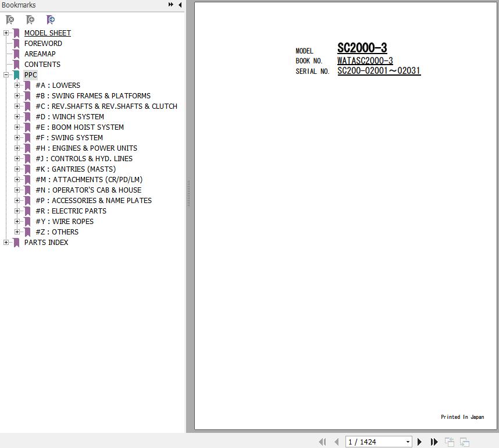
Task: Select #R : ELECTRIC PARTS bookmark text
Action: 71,211
